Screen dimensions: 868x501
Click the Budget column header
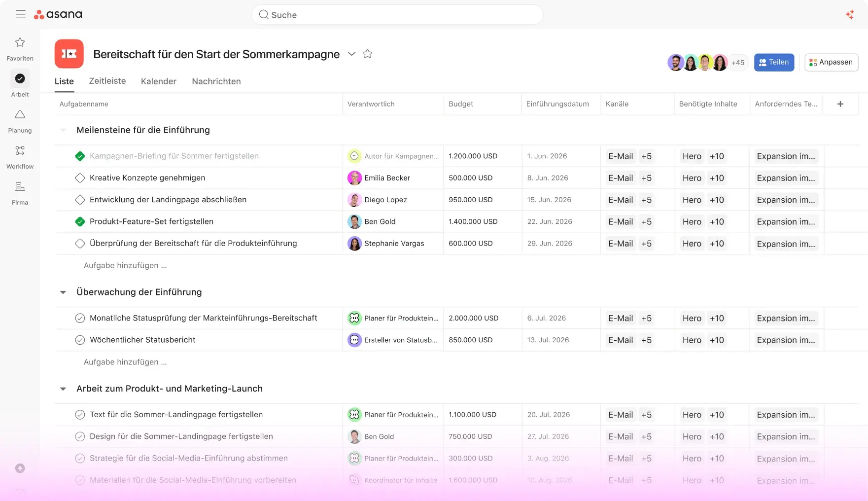pos(482,104)
